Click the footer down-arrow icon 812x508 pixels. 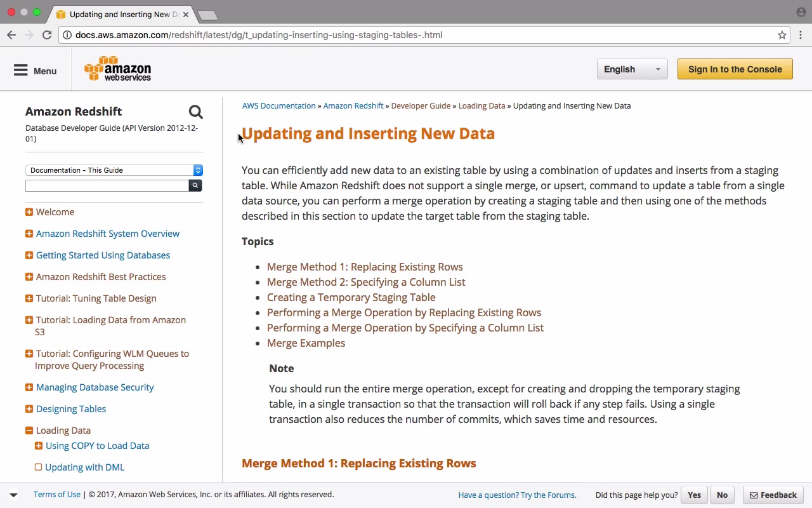(x=13, y=495)
